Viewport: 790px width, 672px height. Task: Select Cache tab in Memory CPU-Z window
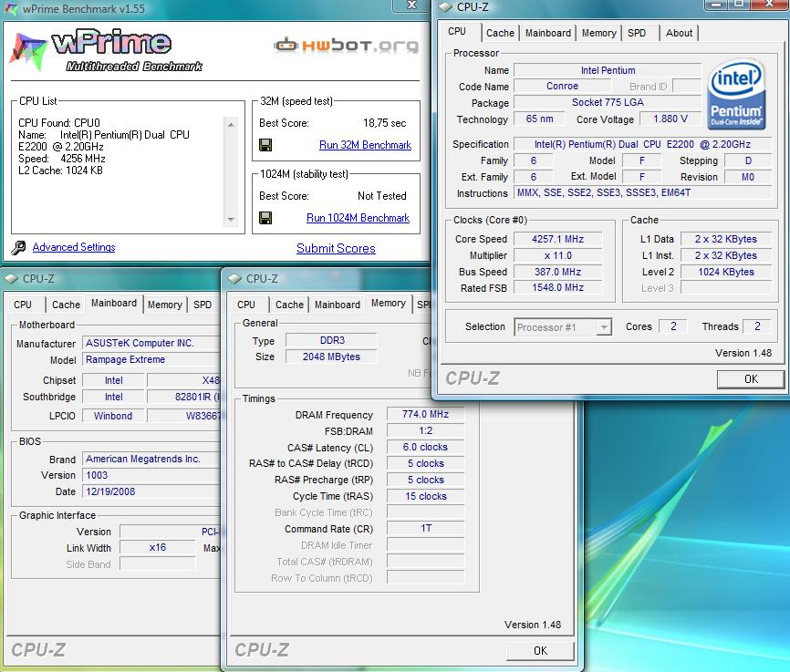coord(289,305)
